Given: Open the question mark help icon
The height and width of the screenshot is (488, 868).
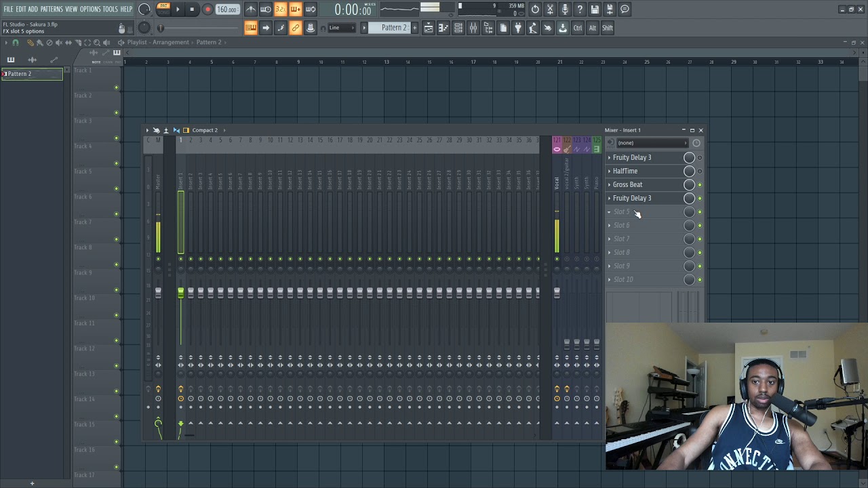Looking at the screenshot, I should click(x=580, y=9).
